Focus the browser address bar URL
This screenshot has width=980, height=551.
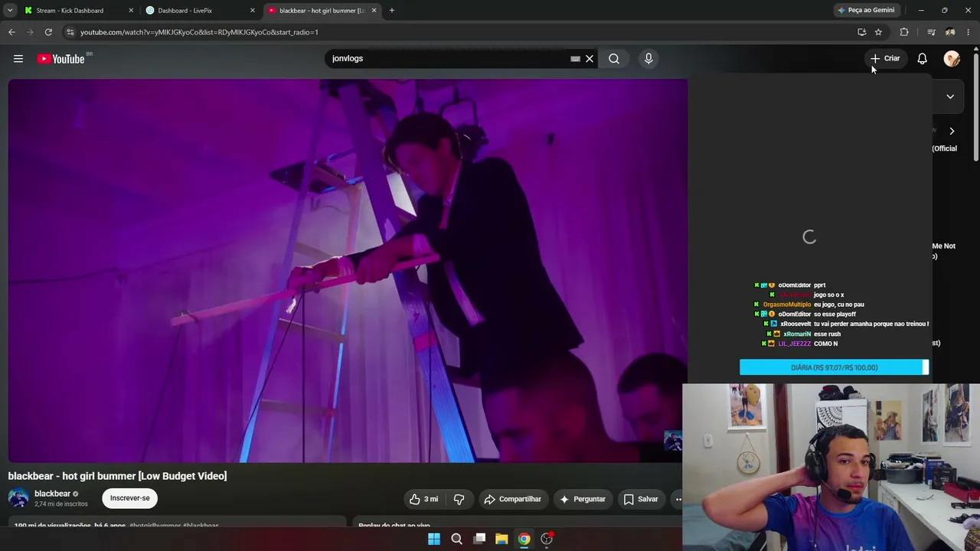pyautogui.click(x=199, y=32)
